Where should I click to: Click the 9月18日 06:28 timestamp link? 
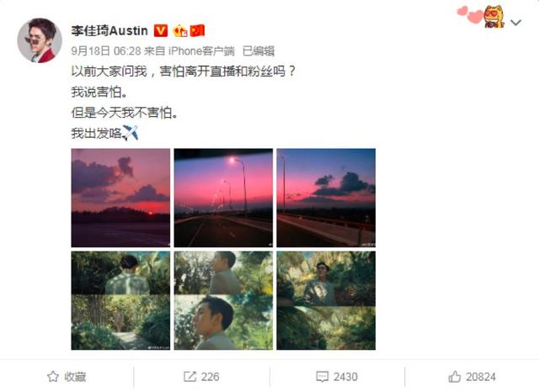[106, 51]
